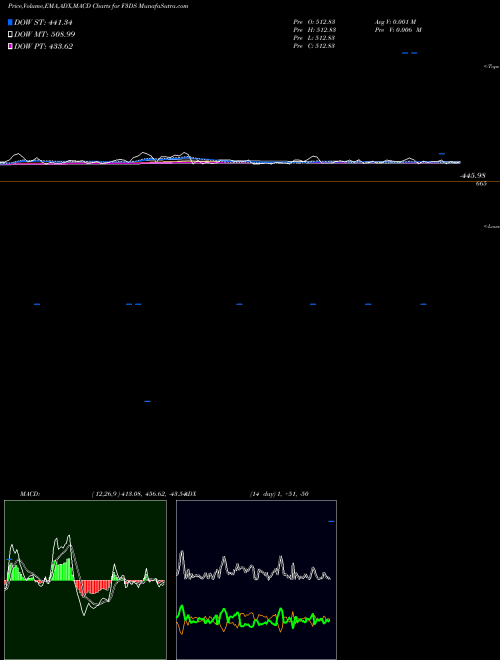Image resolution: width=500 pixels, height=660 pixels.
Task: Click the lowest blue dash marker on the chart
Action: pyautogui.click(x=147, y=402)
